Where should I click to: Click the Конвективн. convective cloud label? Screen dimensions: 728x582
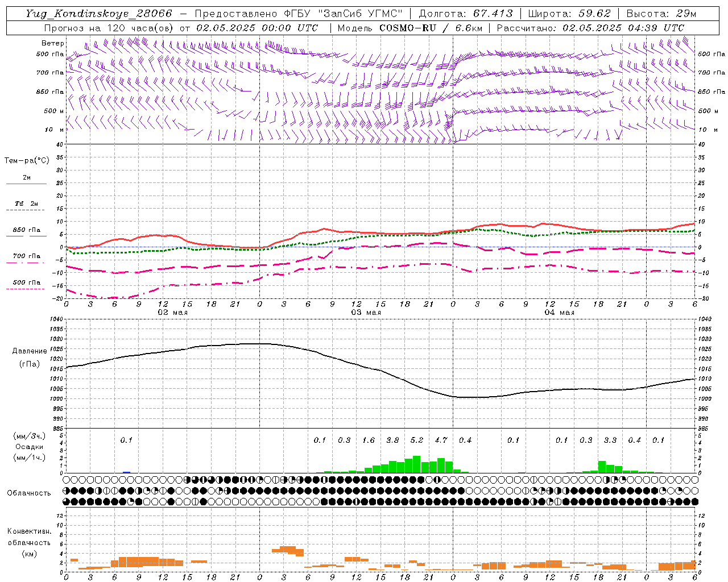[29, 531]
